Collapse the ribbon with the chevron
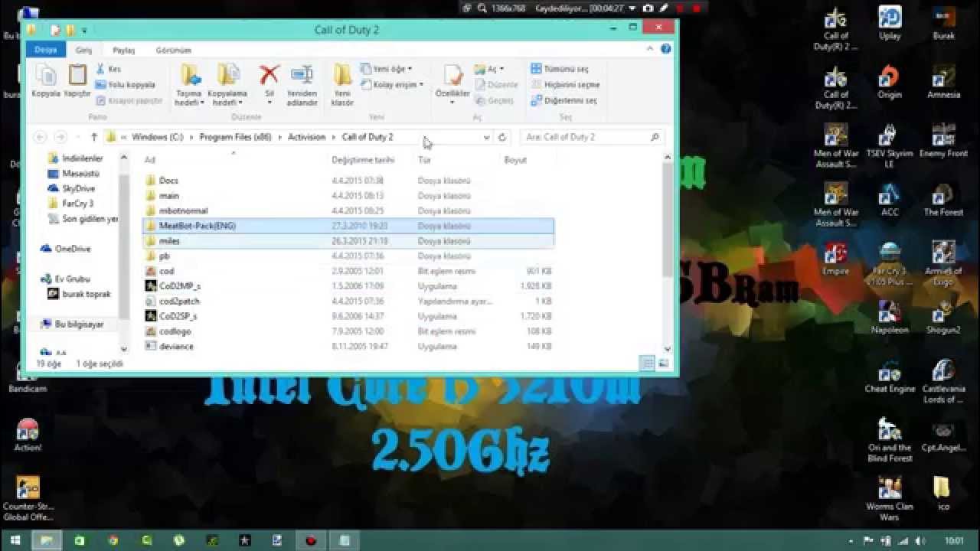This screenshot has height=551, width=980. click(651, 49)
